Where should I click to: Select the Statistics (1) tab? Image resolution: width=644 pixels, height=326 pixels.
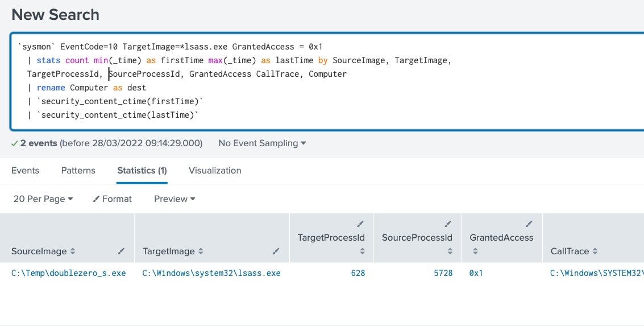[x=142, y=171]
